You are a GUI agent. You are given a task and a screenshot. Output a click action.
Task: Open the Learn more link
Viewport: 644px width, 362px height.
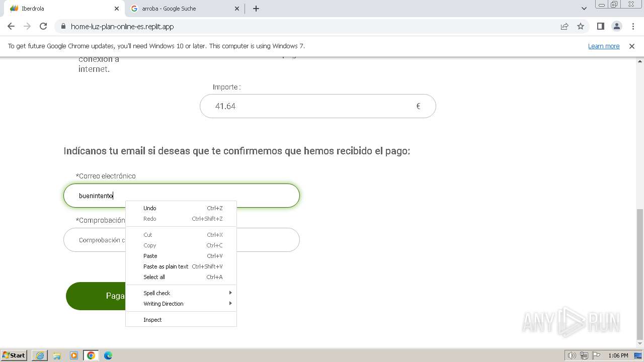pos(604,46)
